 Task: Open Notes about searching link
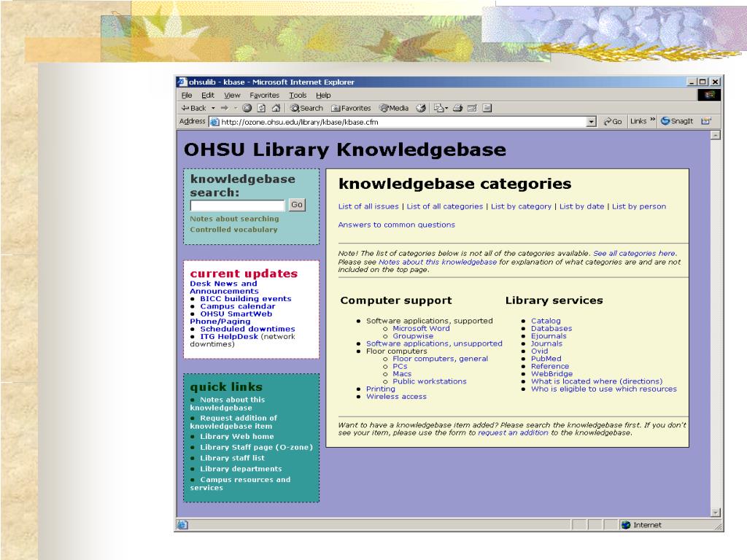click(234, 219)
